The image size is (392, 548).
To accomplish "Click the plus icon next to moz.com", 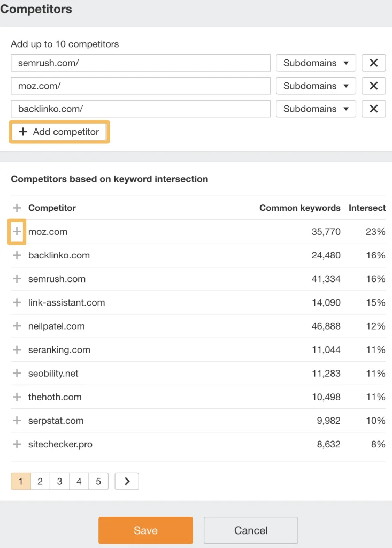I will (x=17, y=232).
